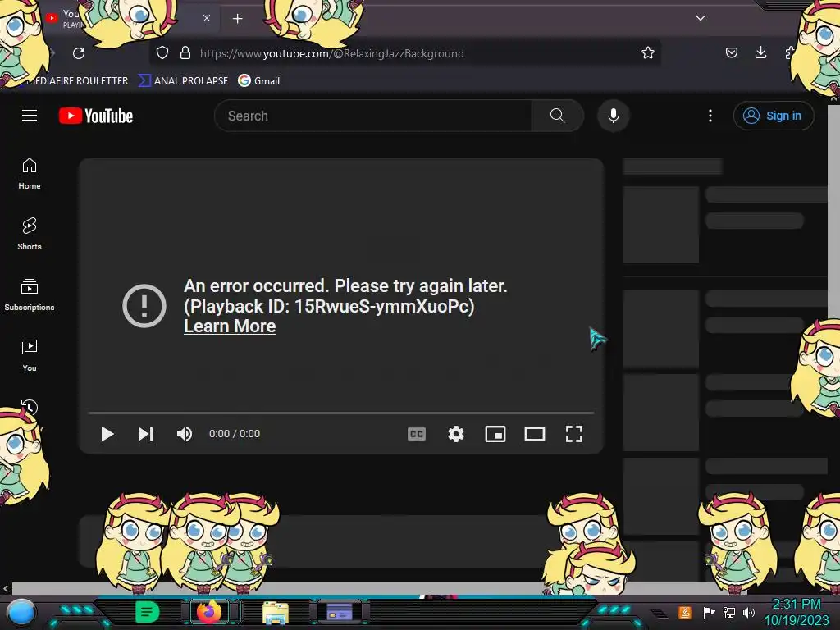The height and width of the screenshot is (630, 840).
Task: Open the Firefox downloads panel
Action: point(760,52)
